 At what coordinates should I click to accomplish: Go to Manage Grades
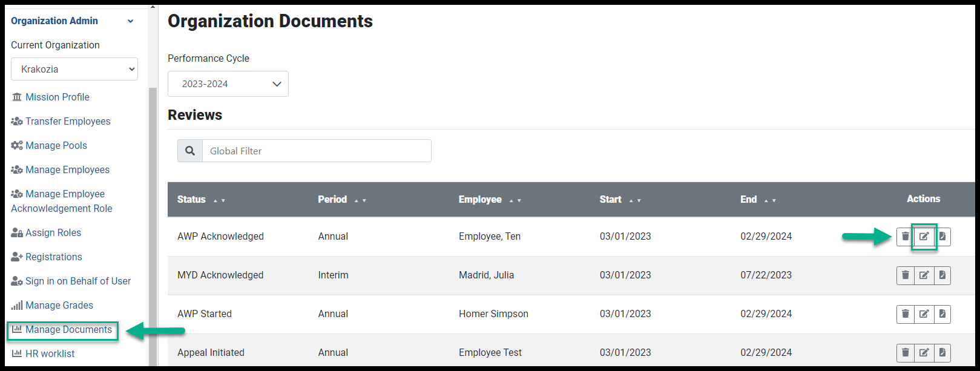pos(52,305)
